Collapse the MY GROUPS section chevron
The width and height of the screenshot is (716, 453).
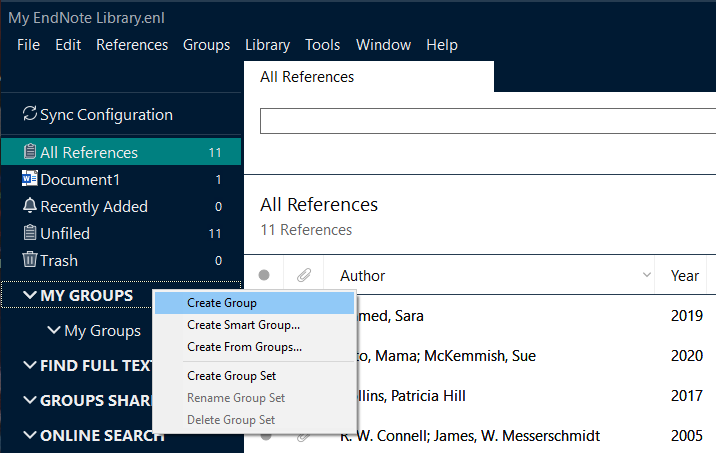[x=30, y=295]
